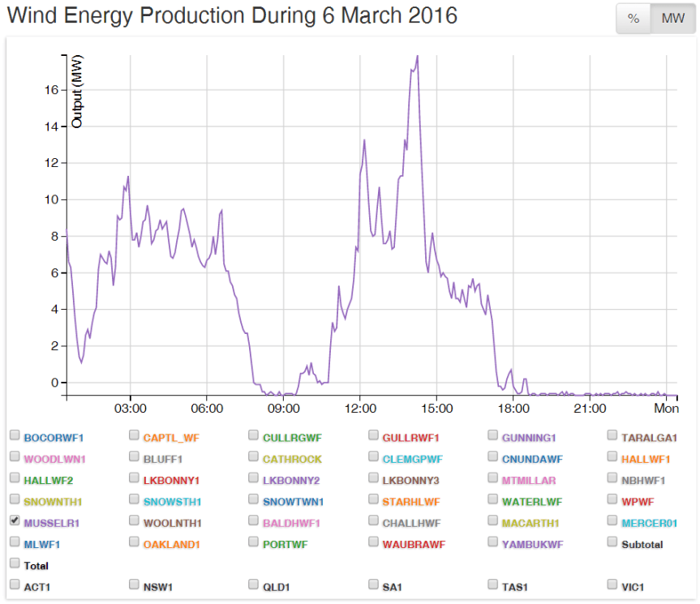
Task: Check the CULLRGWF series box
Action: [x=254, y=436]
